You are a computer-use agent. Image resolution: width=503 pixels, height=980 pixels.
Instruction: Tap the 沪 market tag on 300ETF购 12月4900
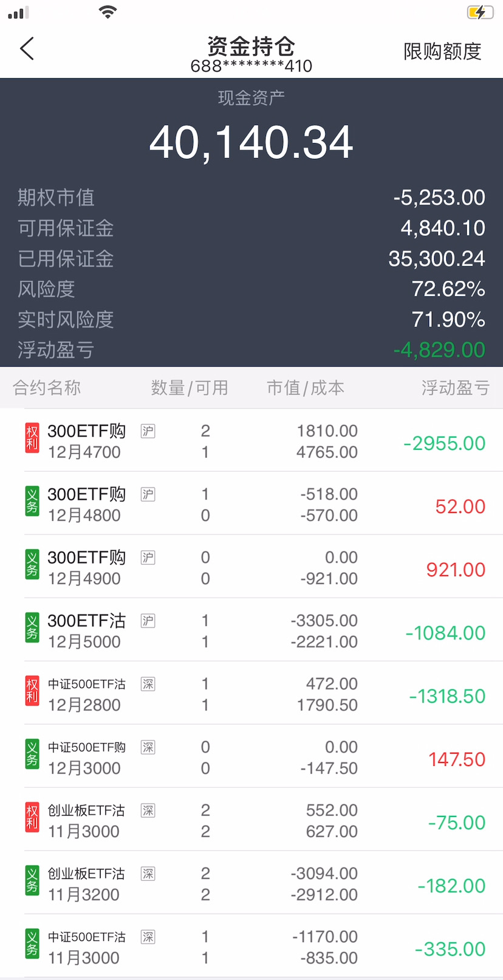[148, 557]
